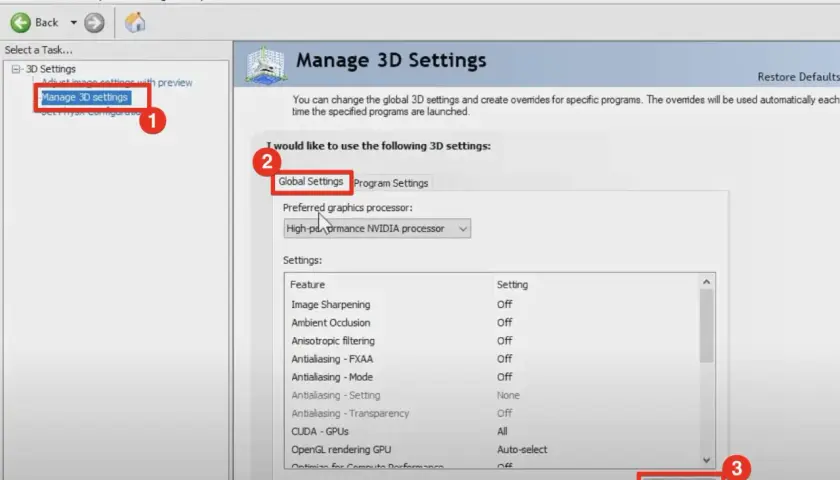Go to the Home icon

[x=135, y=22]
